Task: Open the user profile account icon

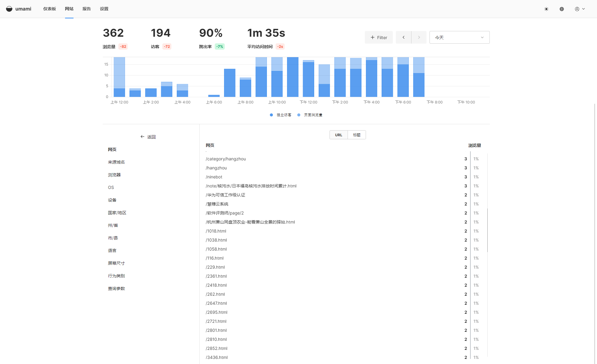Action: [x=577, y=9]
